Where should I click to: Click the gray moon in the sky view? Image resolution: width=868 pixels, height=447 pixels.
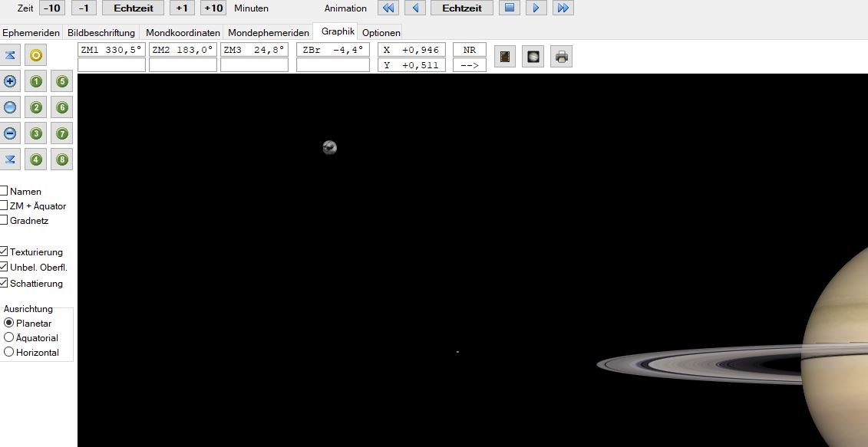click(329, 147)
